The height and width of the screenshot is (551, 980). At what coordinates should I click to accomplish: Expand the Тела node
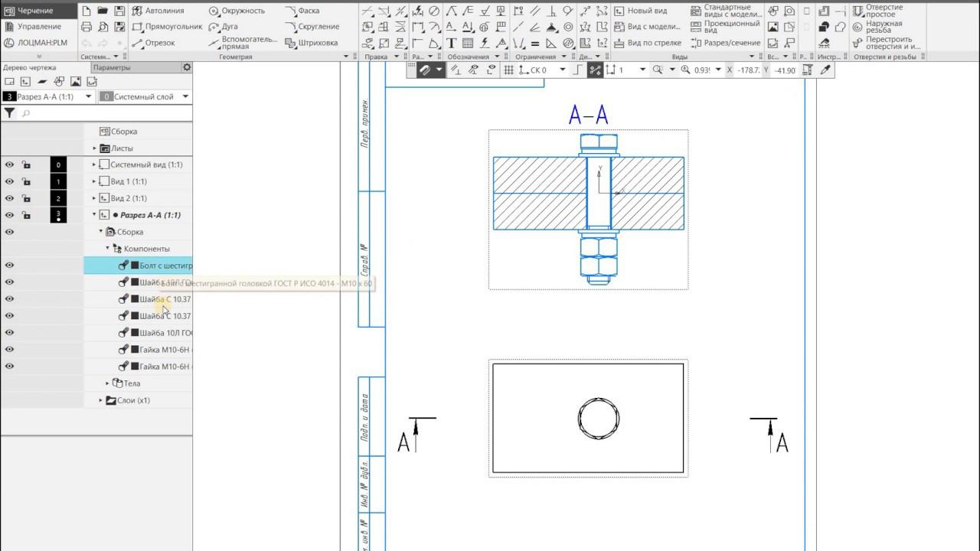tap(108, 383)
